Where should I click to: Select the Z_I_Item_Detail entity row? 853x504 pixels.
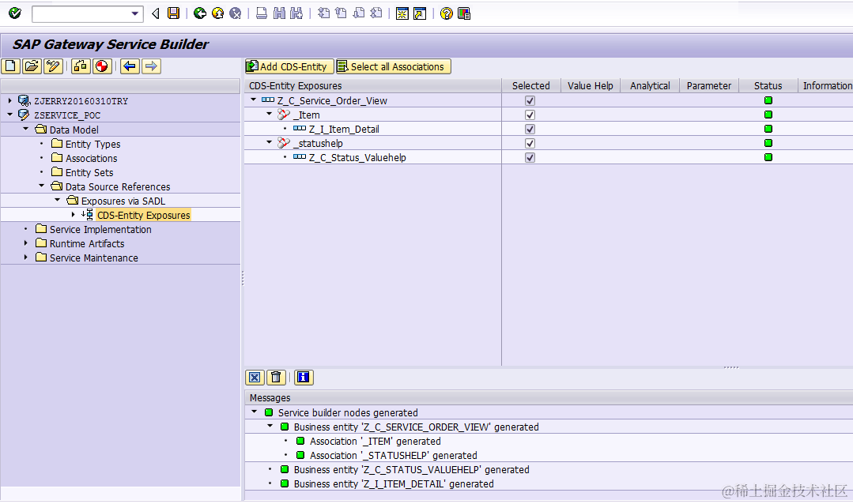coord(344,129)
